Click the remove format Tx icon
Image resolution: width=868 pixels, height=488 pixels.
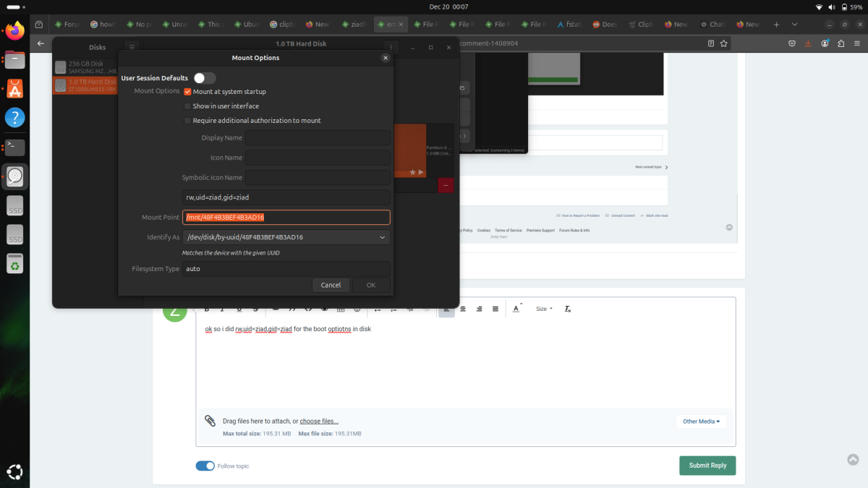(x=568, y=309)
